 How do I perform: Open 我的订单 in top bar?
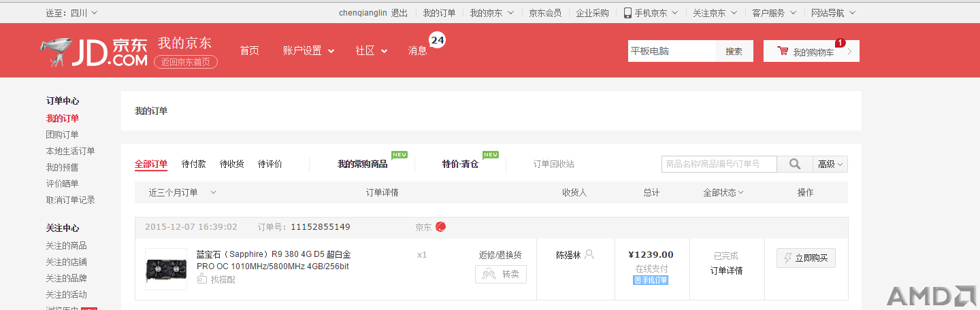(439, 13)
